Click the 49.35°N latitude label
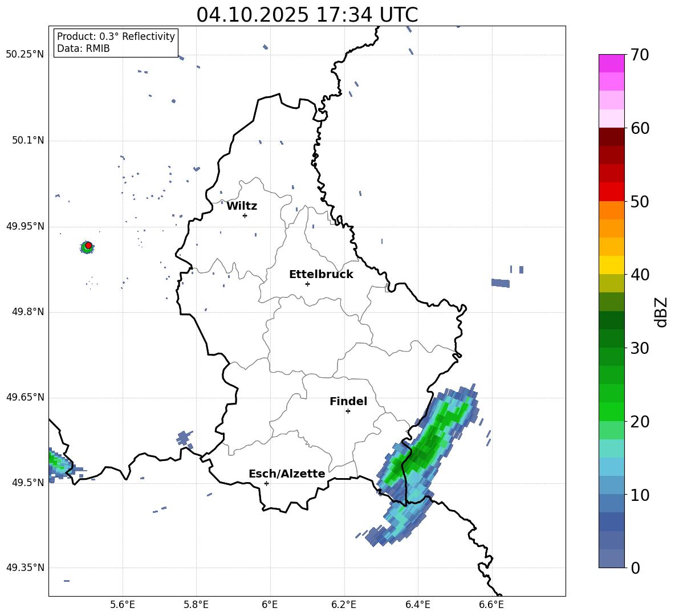The height and width of the screenshot is (616, 675). coord(25,568)
